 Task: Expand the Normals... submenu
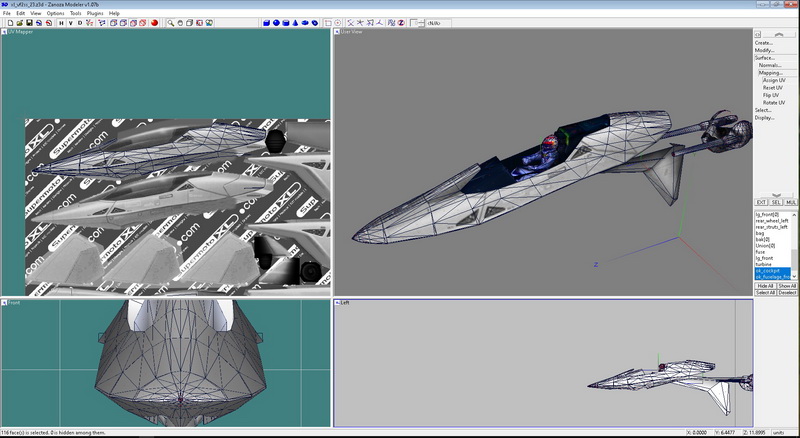770,65
